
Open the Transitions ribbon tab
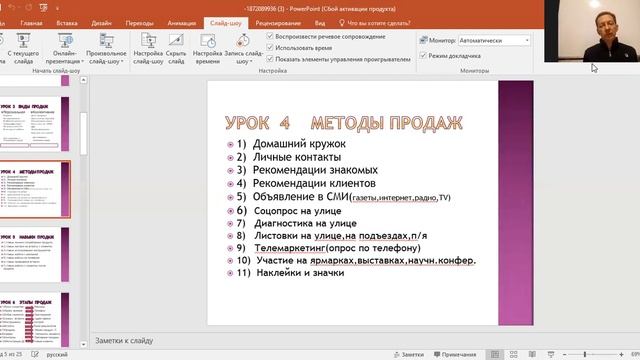tap(140, 23)
